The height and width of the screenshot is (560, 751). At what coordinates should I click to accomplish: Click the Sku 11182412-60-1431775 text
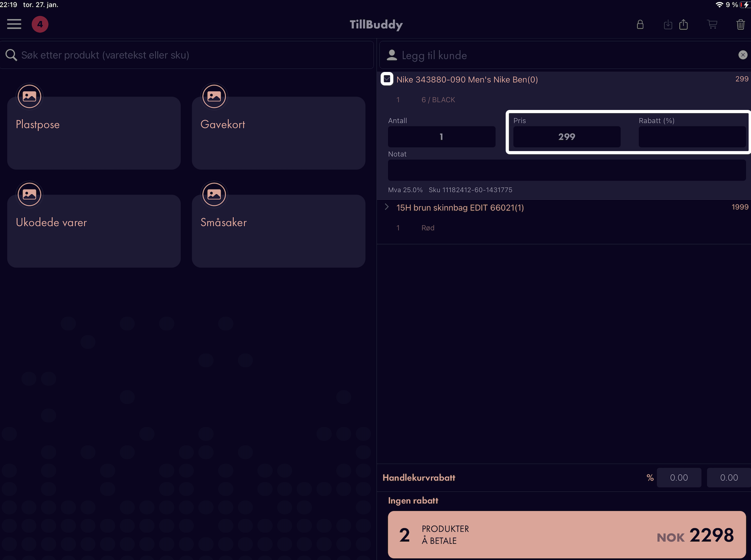point(470,190)
